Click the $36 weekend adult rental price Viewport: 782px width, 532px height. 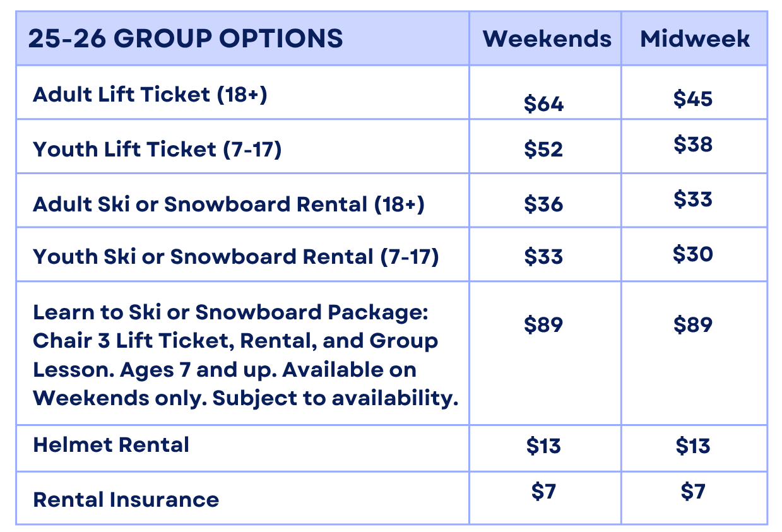click(543, 204)
